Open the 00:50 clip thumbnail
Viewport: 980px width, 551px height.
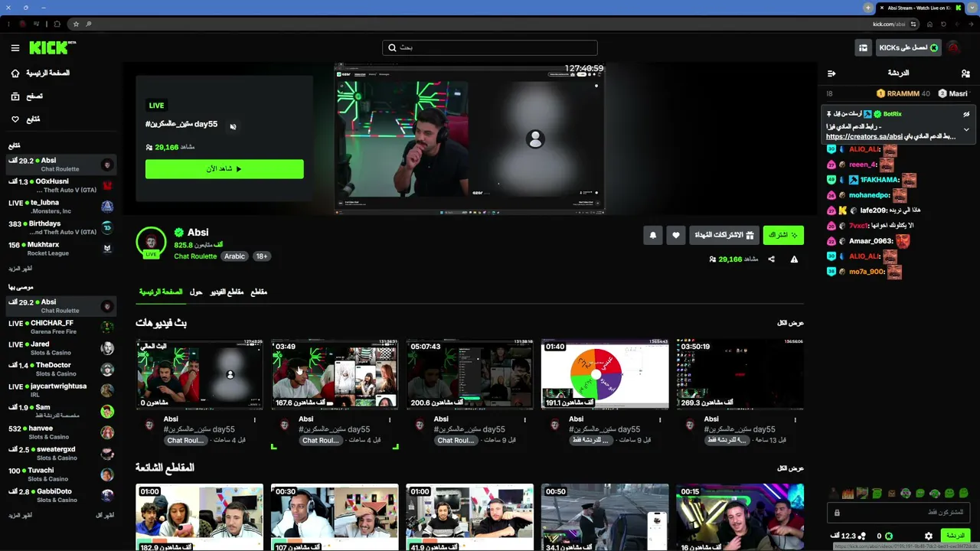click(x=605, y=517)
